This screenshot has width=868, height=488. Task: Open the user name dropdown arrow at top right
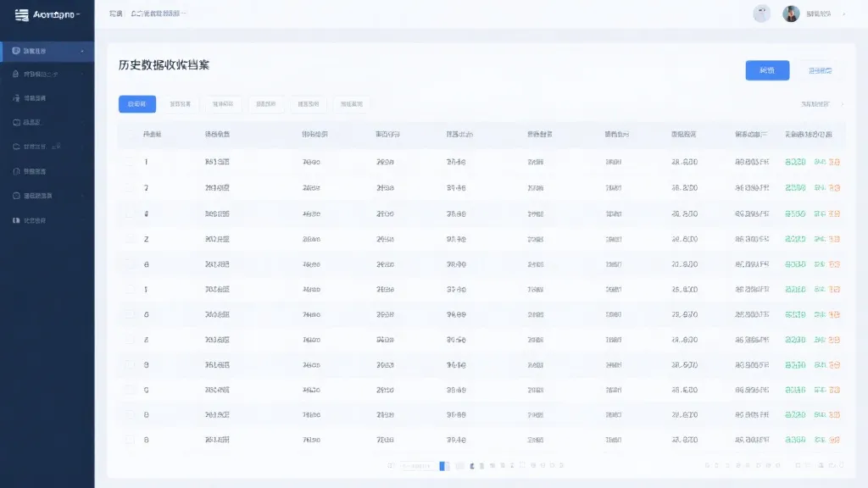pyautogui.click(x=844, y=14)
